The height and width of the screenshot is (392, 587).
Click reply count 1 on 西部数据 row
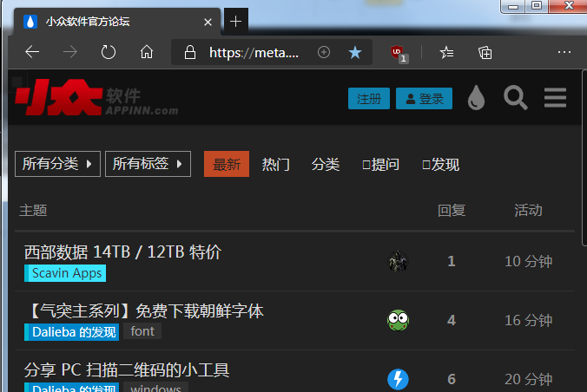[452, 261]
